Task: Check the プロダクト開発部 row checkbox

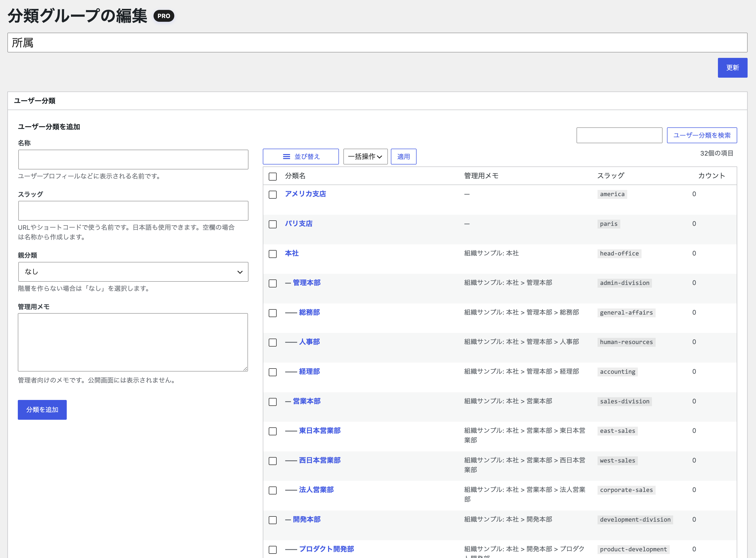Action: pyautogui.click(x=273, y=550)
